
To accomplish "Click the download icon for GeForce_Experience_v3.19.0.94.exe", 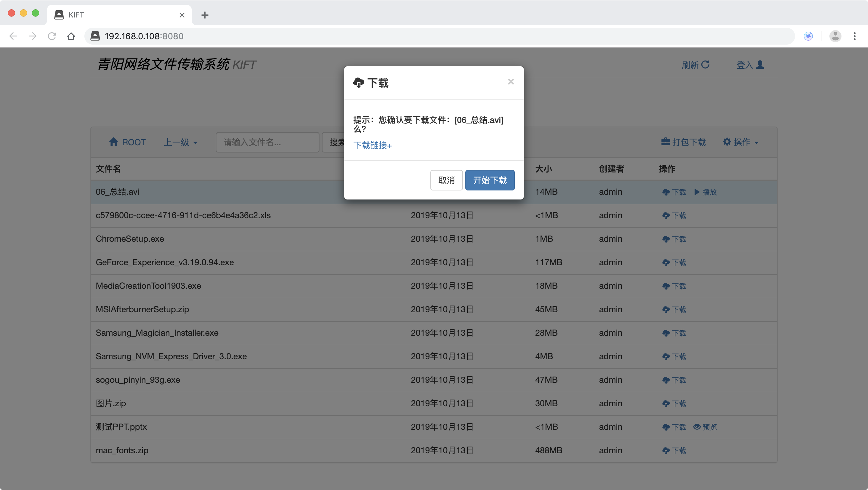I will coord(666,262).
